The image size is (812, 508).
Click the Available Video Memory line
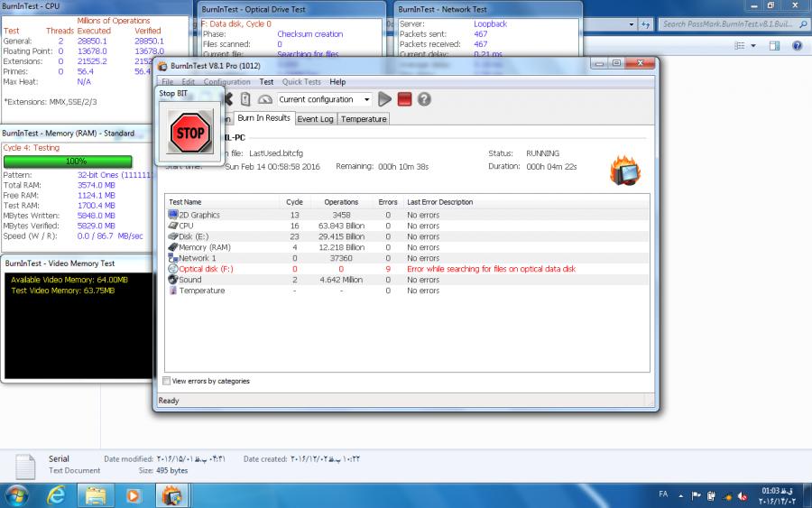69,280
